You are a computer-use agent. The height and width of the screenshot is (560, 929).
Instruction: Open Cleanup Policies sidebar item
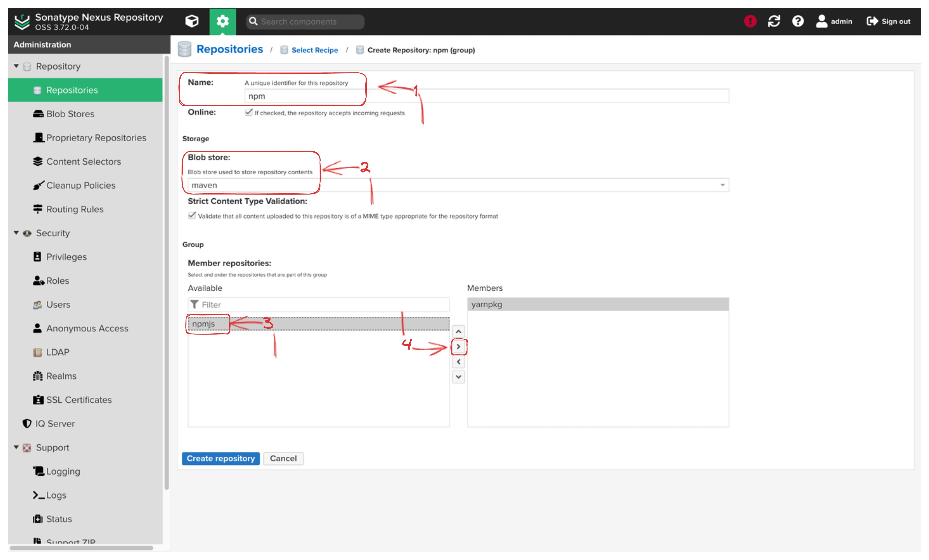coord(85,185)
